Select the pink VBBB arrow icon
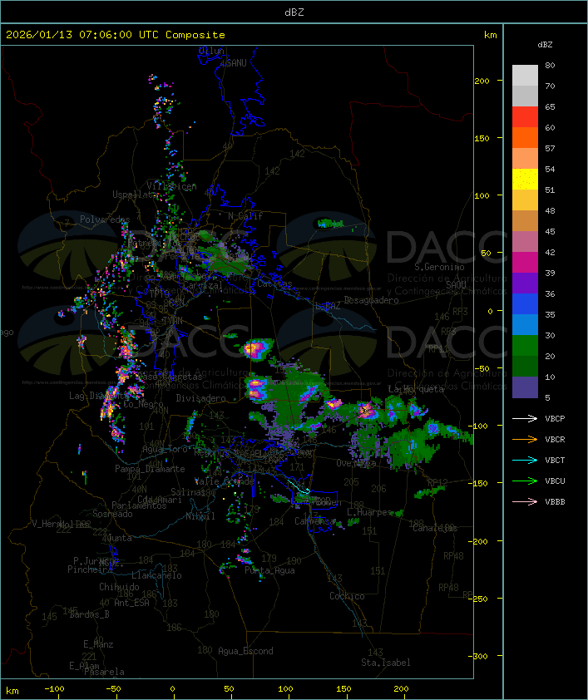588x700 pixels. tap(525, 502)
